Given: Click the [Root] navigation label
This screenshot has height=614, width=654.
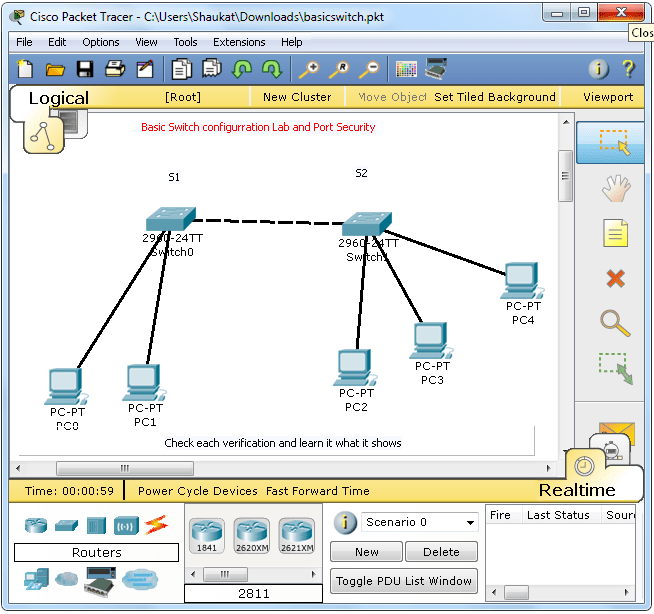Looking at the screenshot, I should (x=183, y=97).
